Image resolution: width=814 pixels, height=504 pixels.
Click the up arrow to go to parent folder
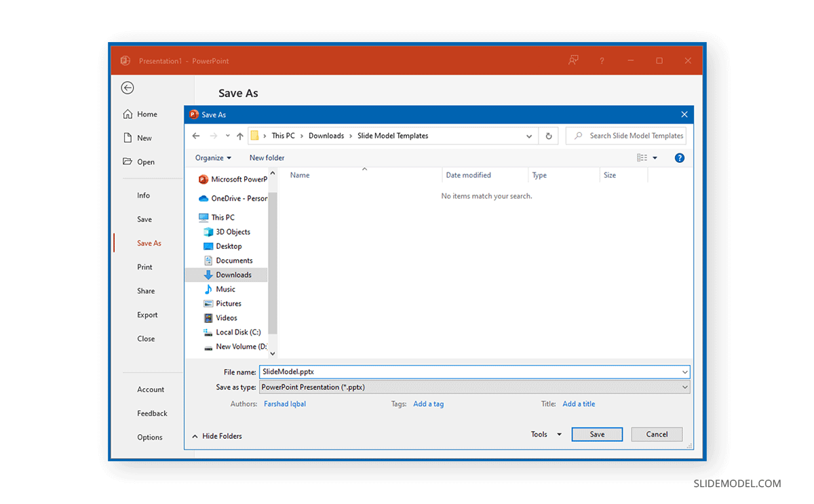[239, 136]
